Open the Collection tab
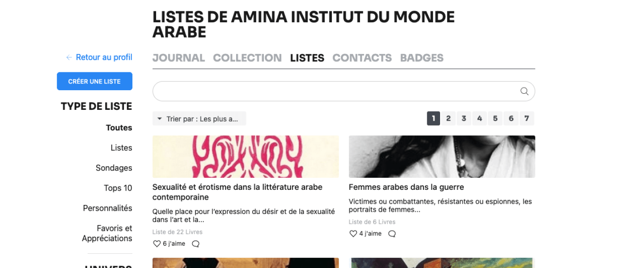The width and height of the screenshot is (644, 268). click(247, 58)
